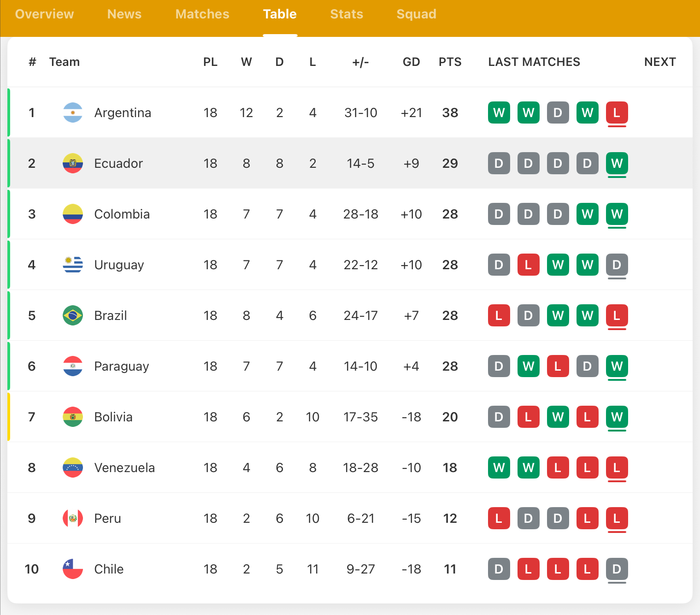Click Uruguay's red loss badge
This screenshot has width=700, height=615.
(x=528, y=265)
